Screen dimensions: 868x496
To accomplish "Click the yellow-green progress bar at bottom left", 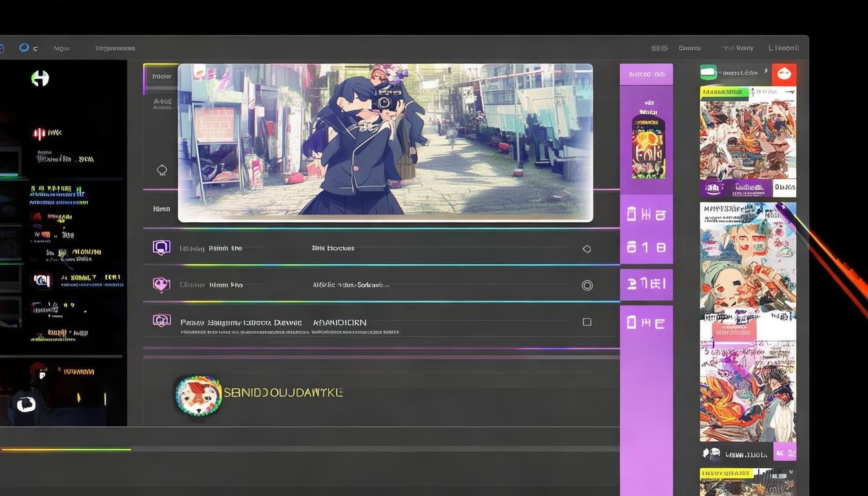I will 65,449.
